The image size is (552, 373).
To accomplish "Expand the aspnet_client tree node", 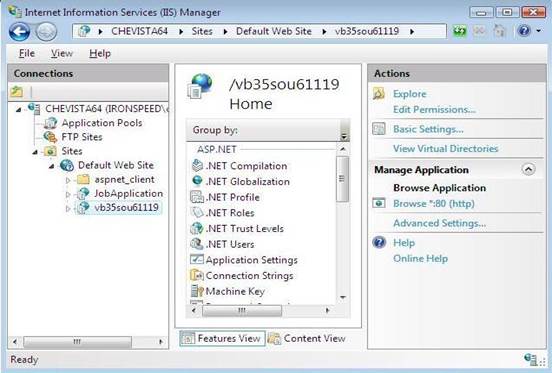I will (68, 180).
